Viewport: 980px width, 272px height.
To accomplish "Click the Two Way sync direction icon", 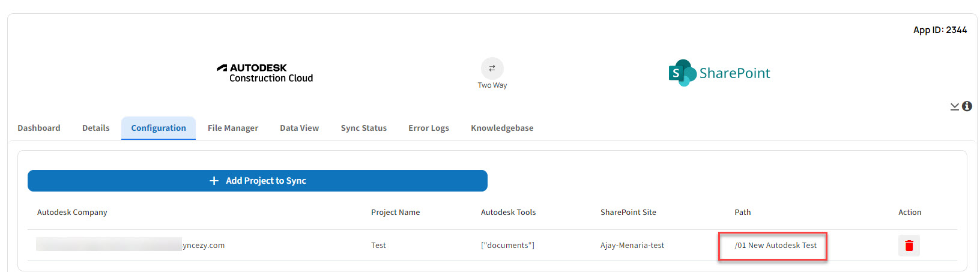I will point(492,68).
